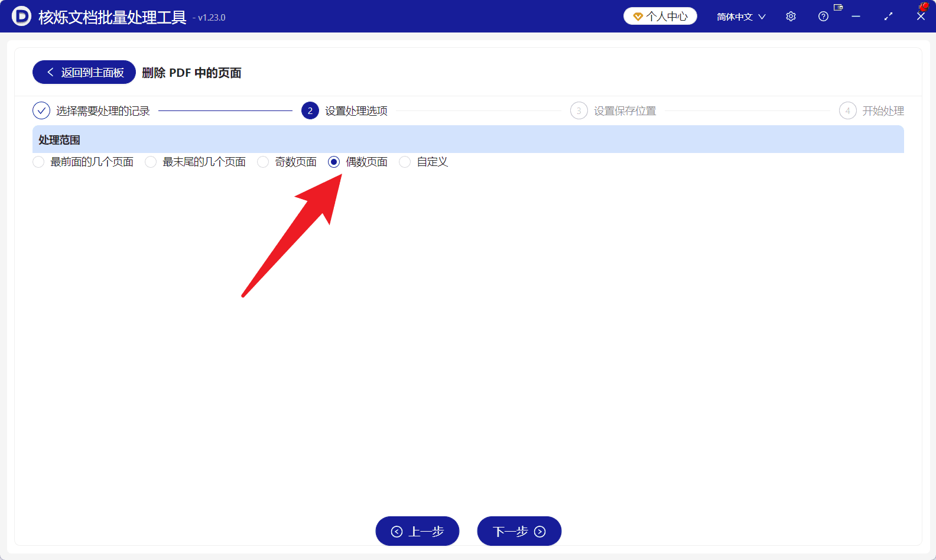The image size is (936, 560).
Task: Click step 4 开始处理
Action: [x=872, y=110]
